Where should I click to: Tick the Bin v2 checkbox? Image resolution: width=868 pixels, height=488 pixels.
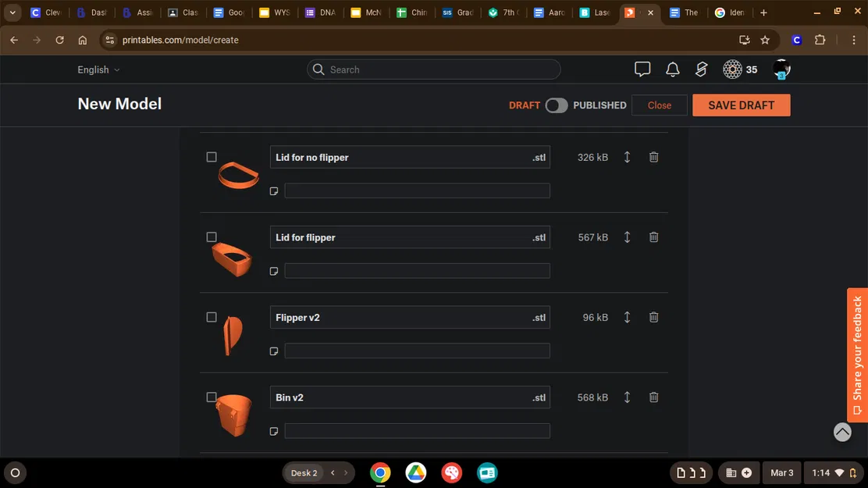coord(212,397)
